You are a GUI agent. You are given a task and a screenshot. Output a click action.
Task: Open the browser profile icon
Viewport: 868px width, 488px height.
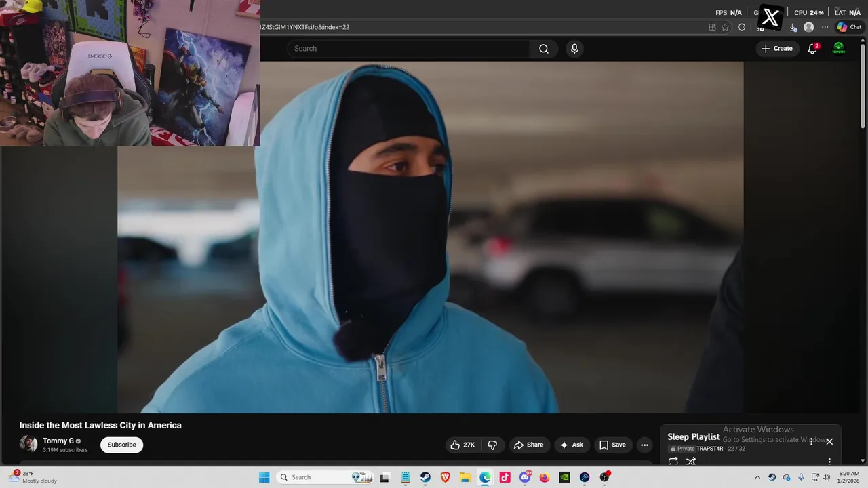(808, 27)
